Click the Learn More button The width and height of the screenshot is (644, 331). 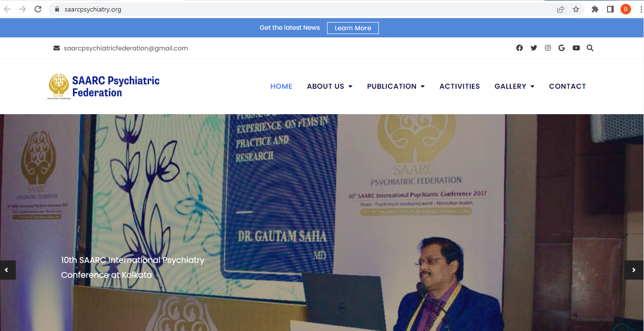353,28
